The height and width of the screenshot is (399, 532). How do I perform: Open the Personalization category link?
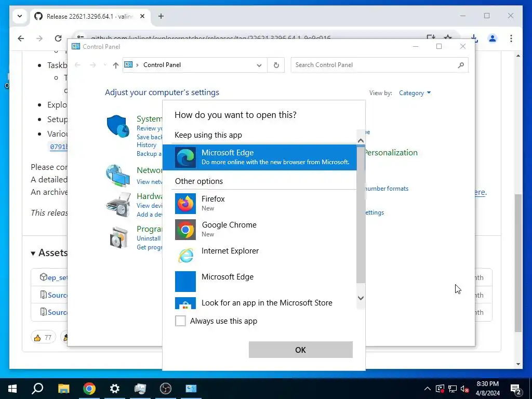(391, 152)
